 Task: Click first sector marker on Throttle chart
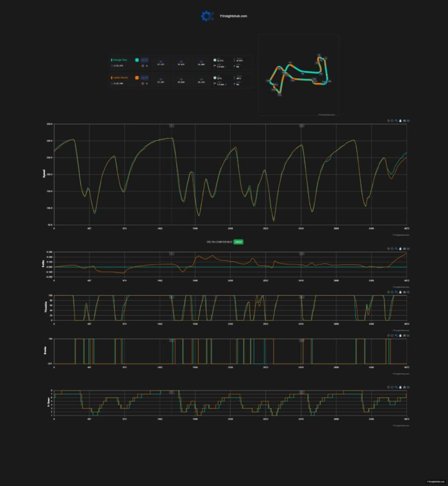171,297
